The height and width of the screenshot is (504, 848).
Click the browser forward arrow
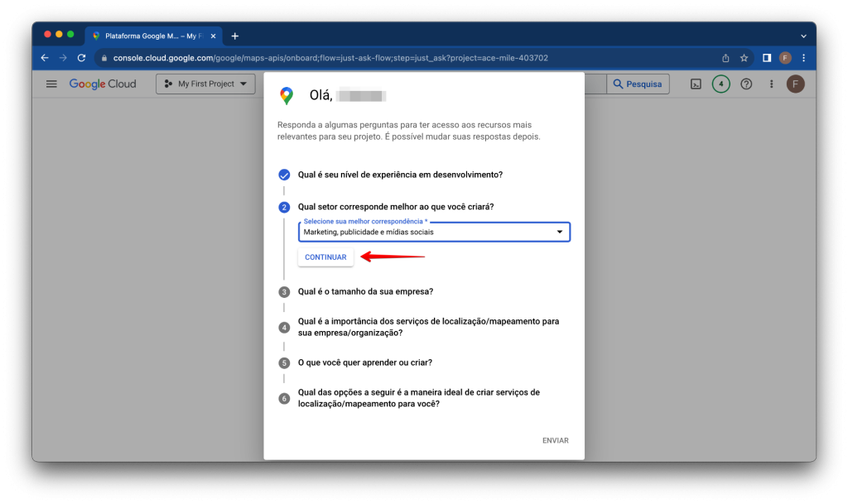[x=63, y=58]
